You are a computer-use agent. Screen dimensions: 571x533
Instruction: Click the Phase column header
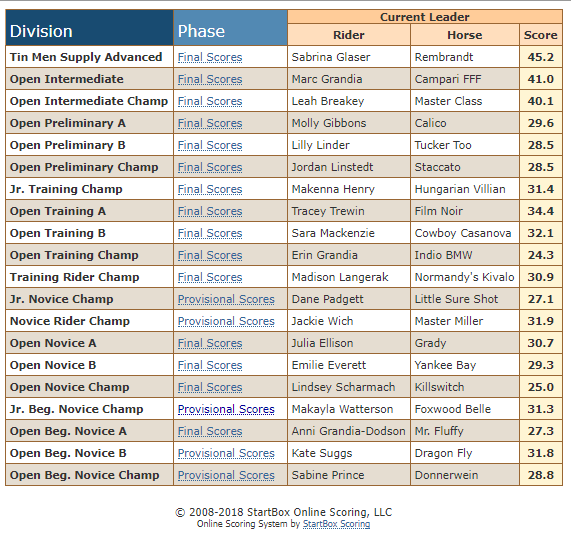[230, 28]
